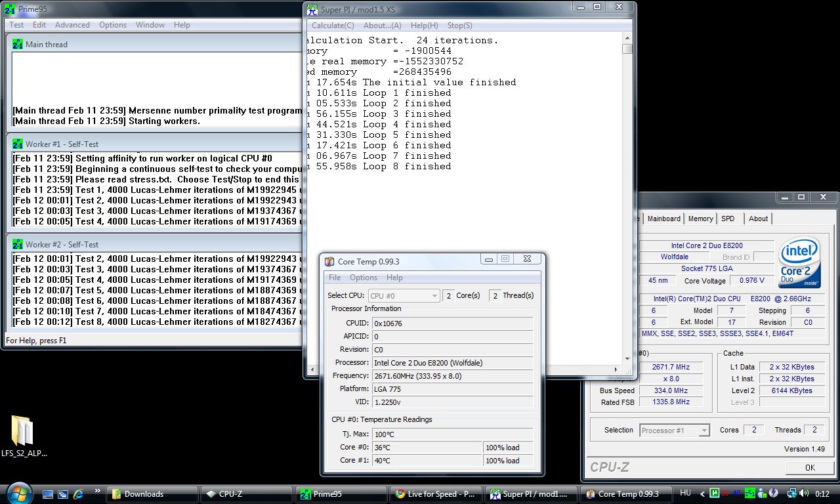Click the Core Temp title bar icon
Viewport: 840px width, 504px height.
click(329, 261)
